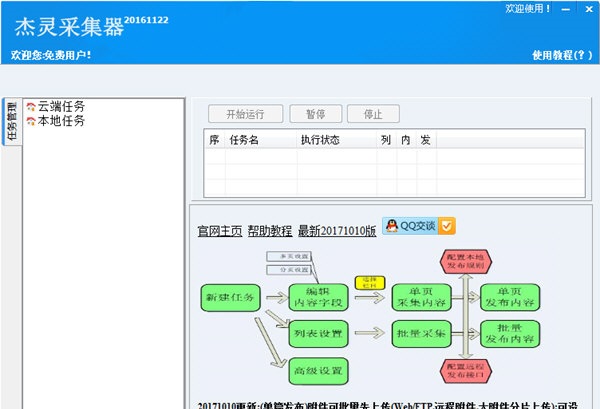Click the 列表设置 flowchart box

click(x=318, y=334)
